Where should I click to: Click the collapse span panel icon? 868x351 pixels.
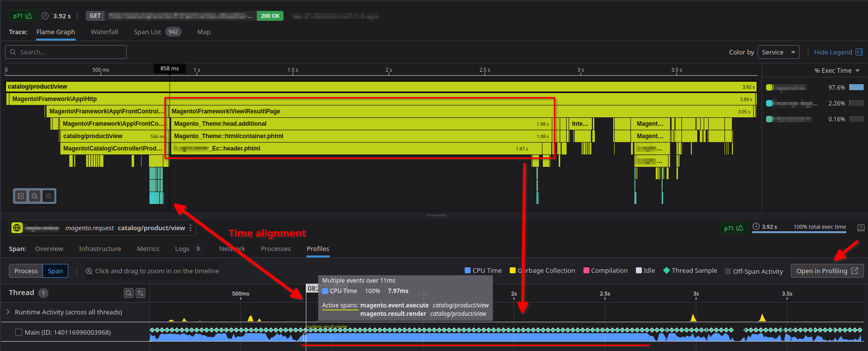861,228
